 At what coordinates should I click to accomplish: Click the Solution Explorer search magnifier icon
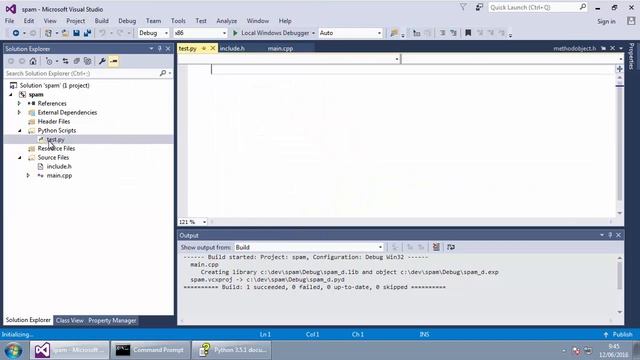(163, 73)
